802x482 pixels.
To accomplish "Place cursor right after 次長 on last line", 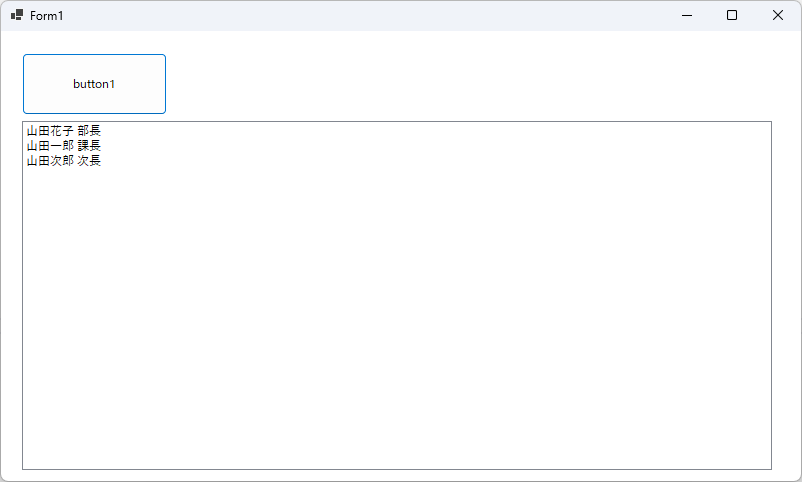I will point(102,160).
